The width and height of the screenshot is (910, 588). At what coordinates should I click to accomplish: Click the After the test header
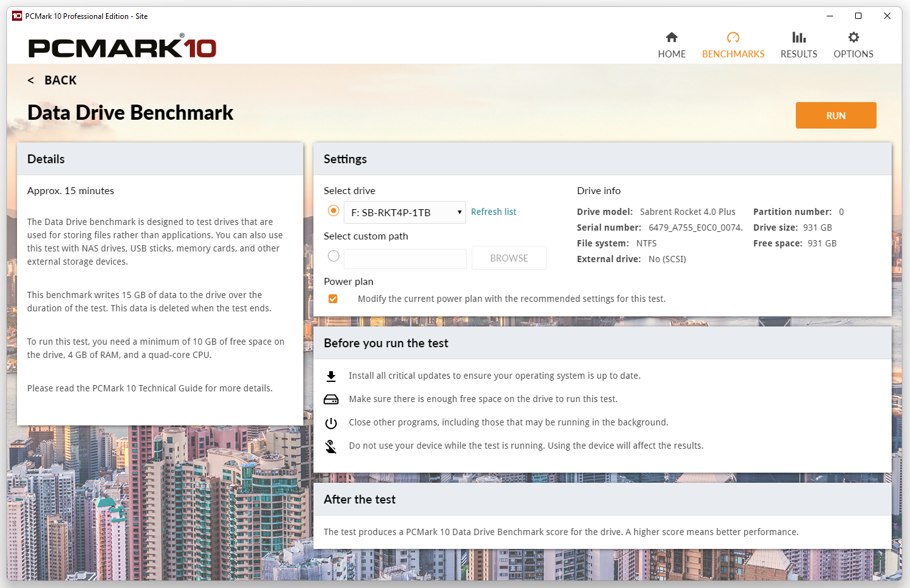[x=602, y=499]
